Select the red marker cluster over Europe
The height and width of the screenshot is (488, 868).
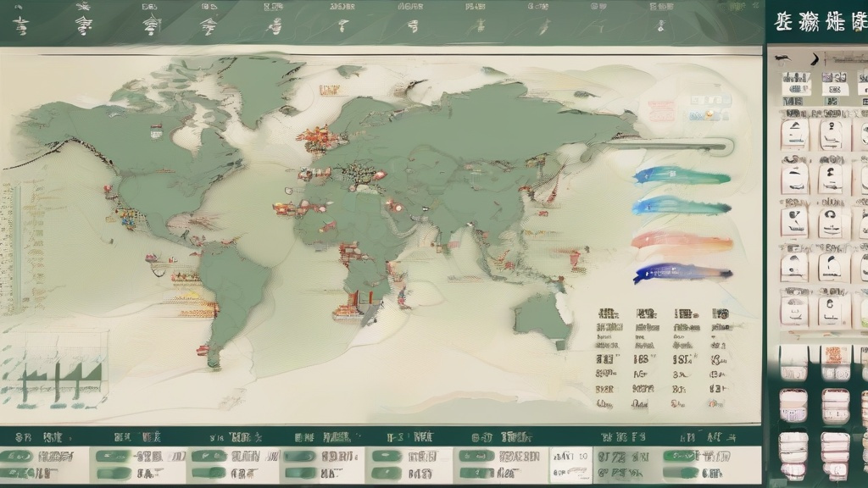pyautogui.click(x=315, y=135)
